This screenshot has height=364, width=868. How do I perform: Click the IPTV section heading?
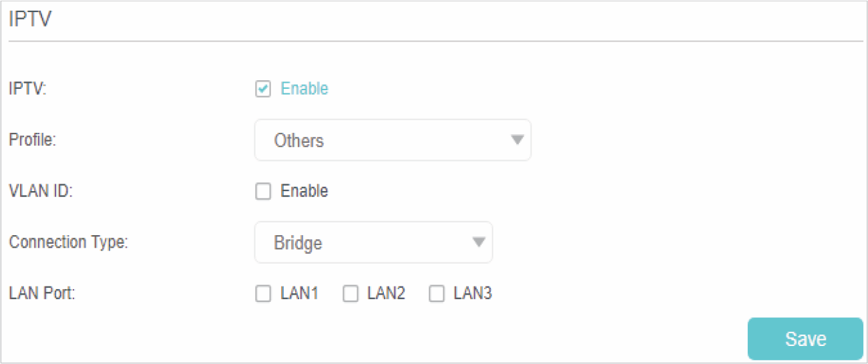click(30, 19)
